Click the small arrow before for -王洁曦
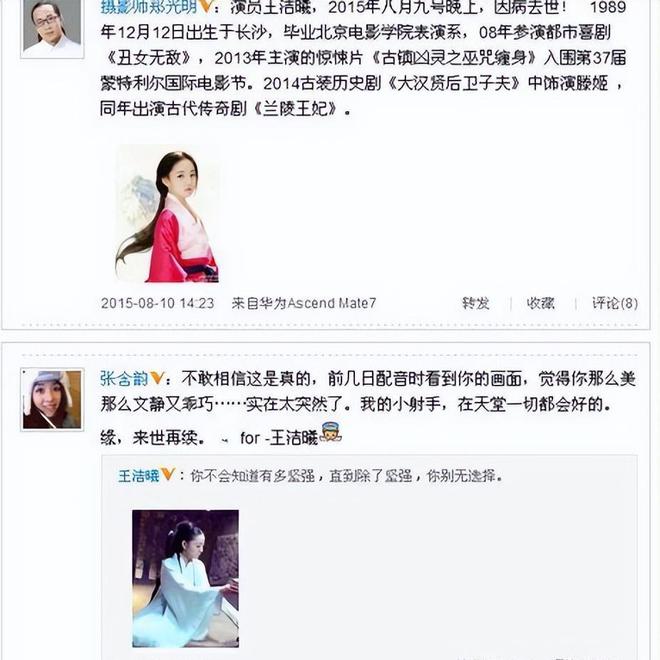660x660 pixels. tap(225, 440)
